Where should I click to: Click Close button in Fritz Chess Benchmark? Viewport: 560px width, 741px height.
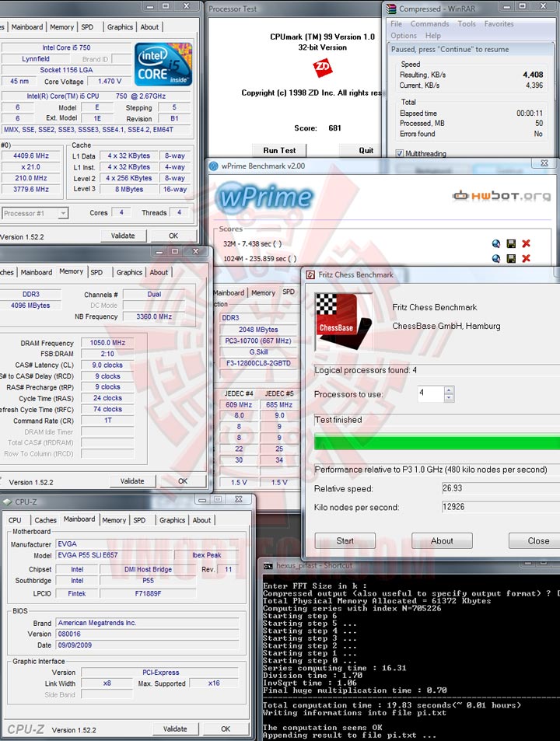click(x=534, y=540)
